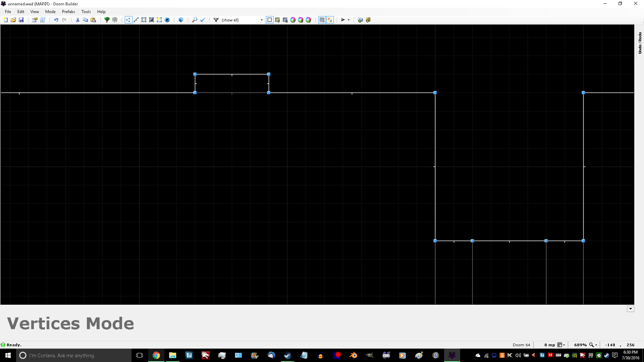The height and width of the screenshot is (362, 644).
Task: Save the map with floppy icon
Action: [21, 20]
